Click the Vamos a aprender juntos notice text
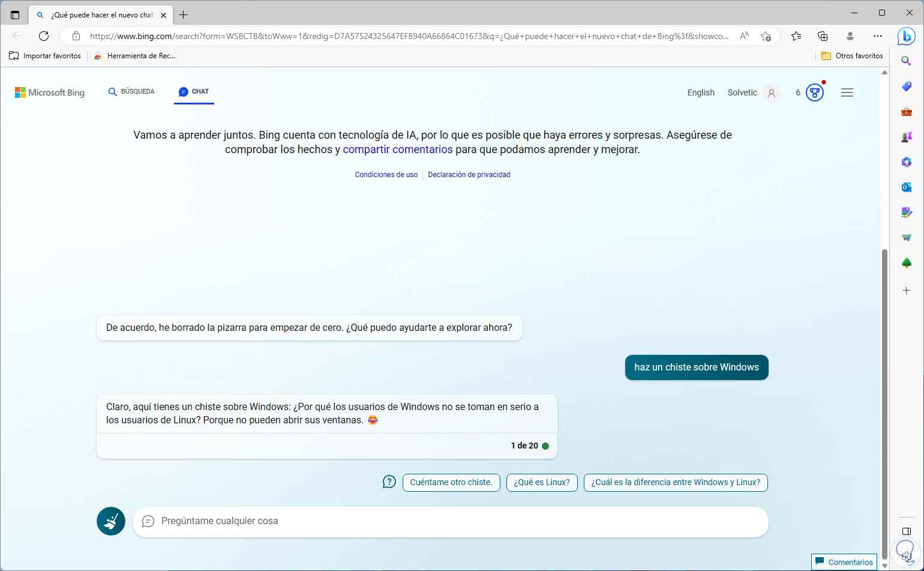Image resolution: width=924 pixels, height=571 pixels. click(x=433, y=142)
